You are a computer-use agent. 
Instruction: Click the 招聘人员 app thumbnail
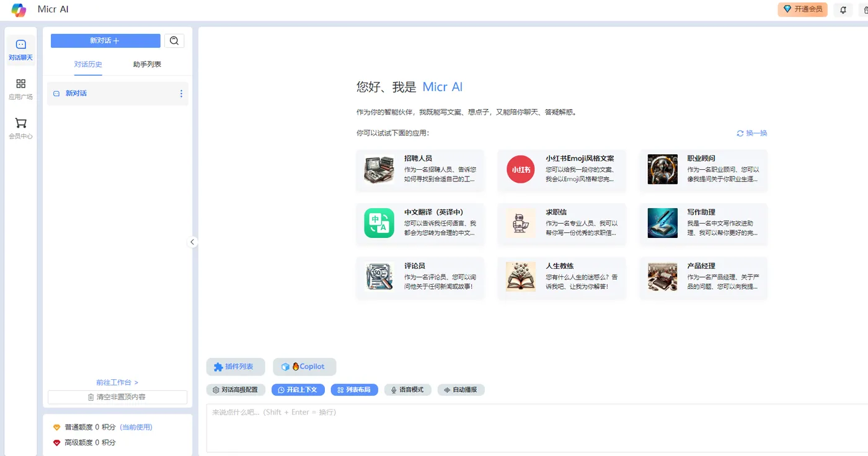coord(379,170)
